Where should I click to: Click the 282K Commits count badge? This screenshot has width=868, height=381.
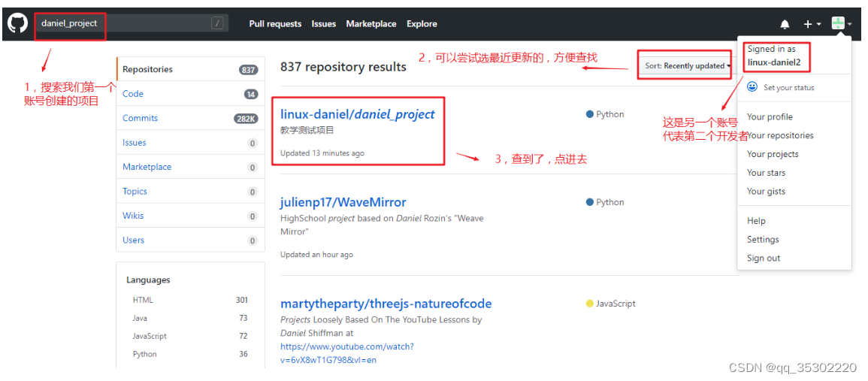click(246, 119)
